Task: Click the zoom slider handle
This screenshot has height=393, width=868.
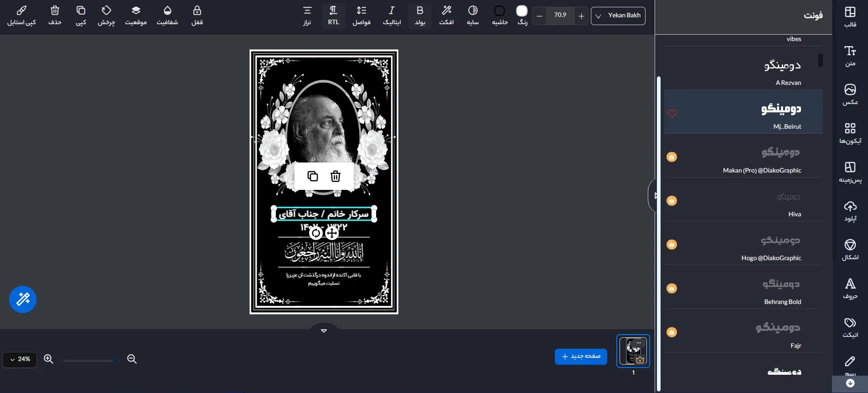Action: point(116,361)
